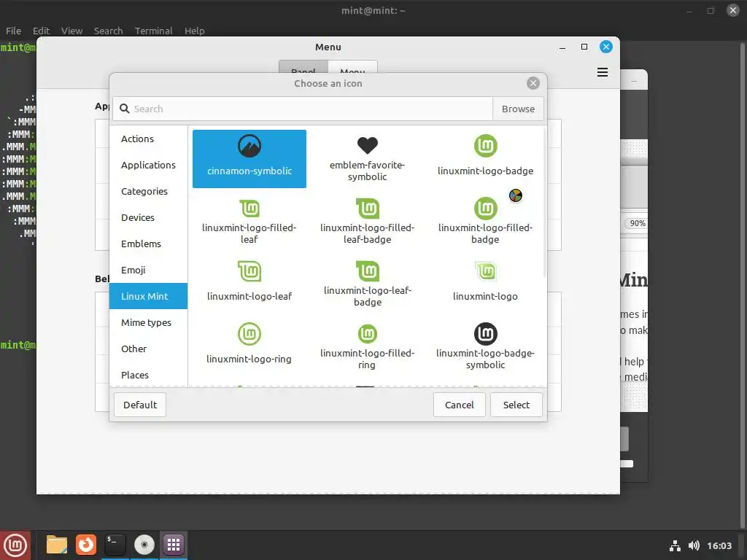Show the Devices icon category

click(x=149, y=217)
